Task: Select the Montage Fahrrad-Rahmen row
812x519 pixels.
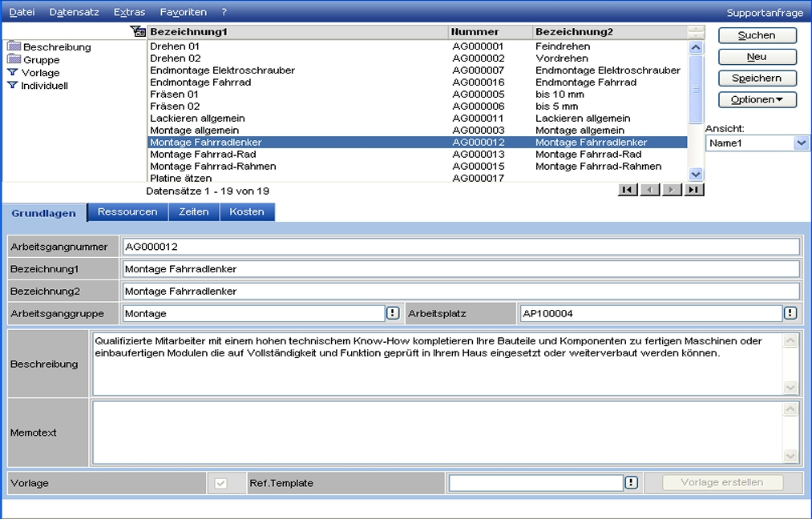Action: 418,166
